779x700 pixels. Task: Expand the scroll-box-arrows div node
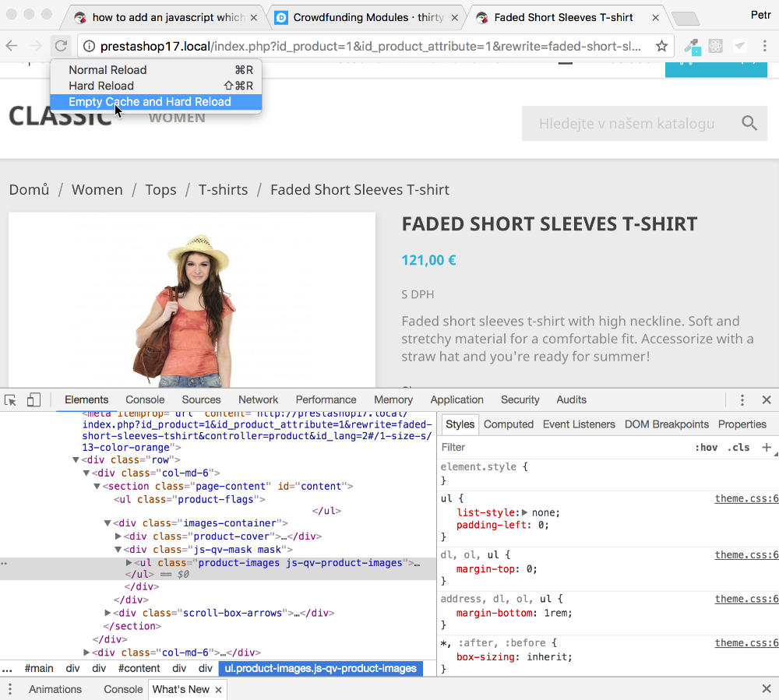coord(108,613)
